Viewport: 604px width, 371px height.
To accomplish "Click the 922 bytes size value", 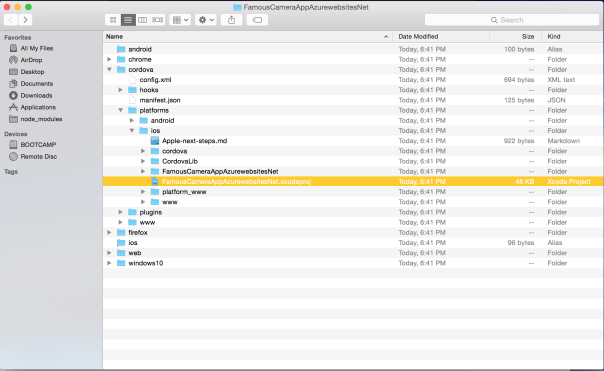I will tap(519, 141).
